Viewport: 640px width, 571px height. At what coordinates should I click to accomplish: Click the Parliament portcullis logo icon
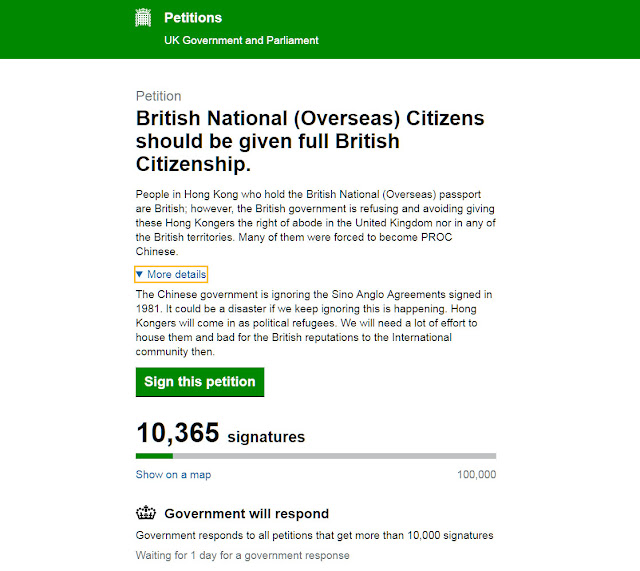143,18
